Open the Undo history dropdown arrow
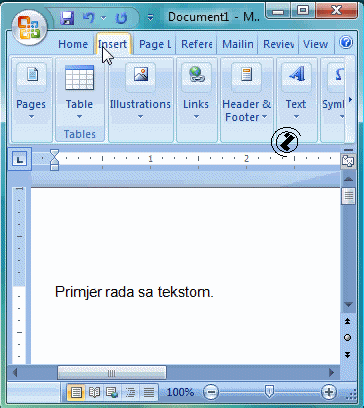 coord(103,18)
